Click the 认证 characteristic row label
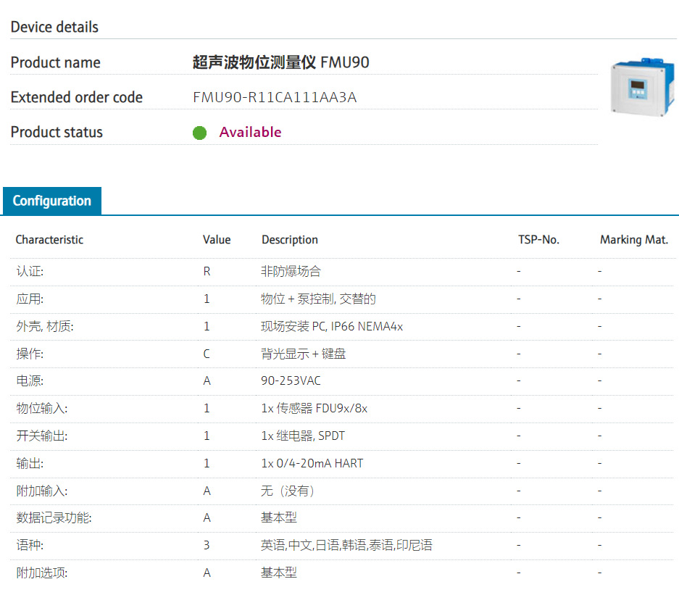Viewport: 679px width, 616px height. coord(30,272)
